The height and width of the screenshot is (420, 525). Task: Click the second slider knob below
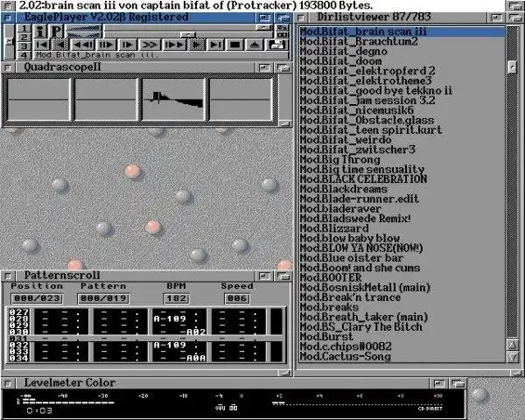188,34
